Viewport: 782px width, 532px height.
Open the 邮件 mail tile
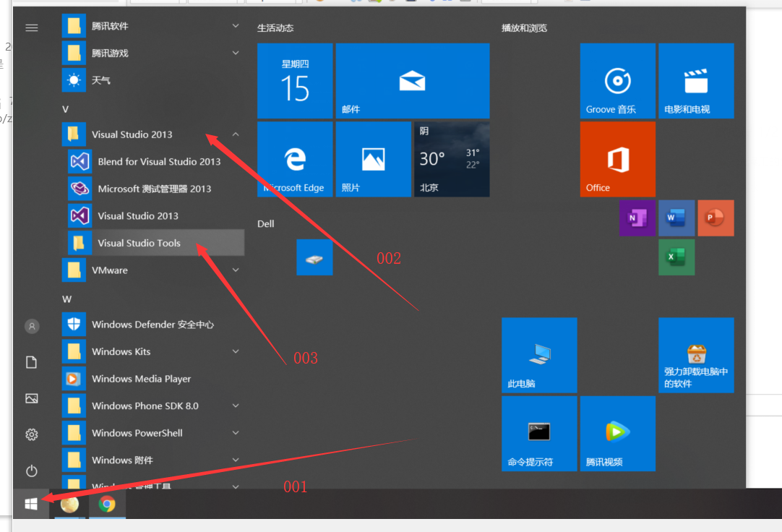pos(413,81)
